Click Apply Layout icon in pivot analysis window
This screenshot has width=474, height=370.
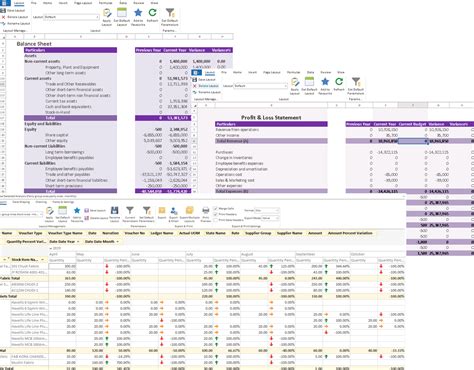[x=49, y=211]
